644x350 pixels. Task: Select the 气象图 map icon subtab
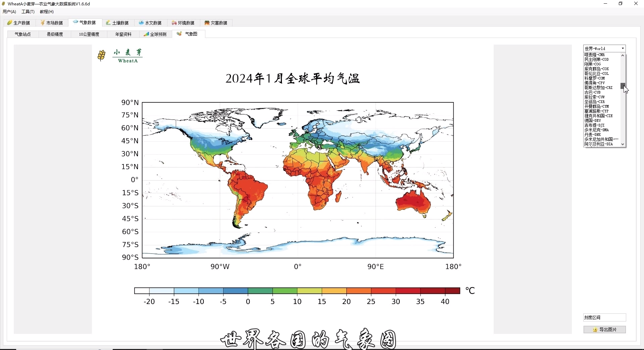click(x=188, y=34)
